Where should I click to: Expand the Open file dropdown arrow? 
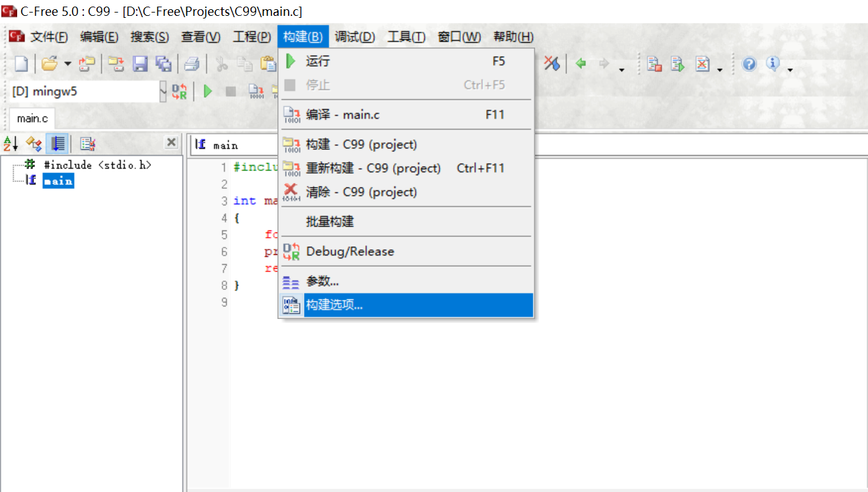[x=67, y=64]
